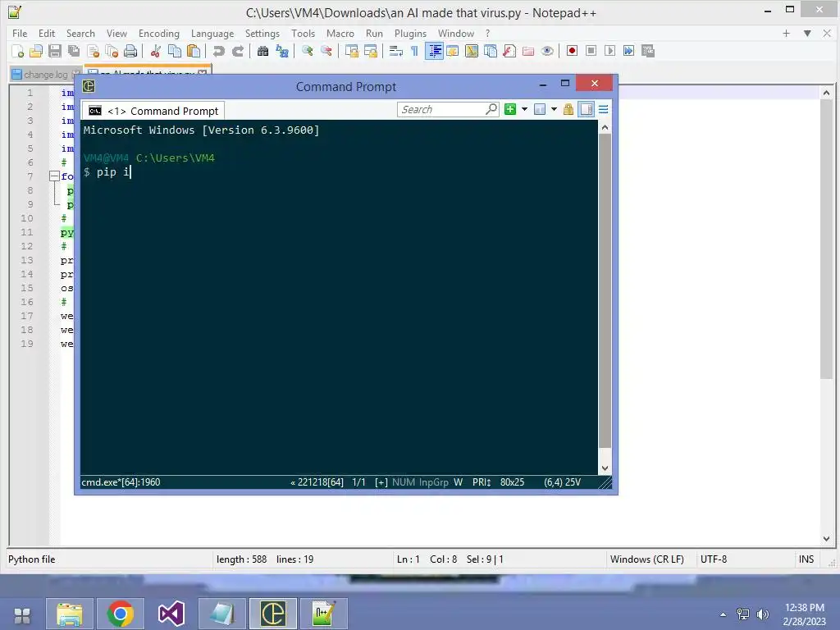Viewport: 840px width, 630px height.
Task: Click the Paste clipboard icon
Action: pyautogui.click(x=194, y=51)
